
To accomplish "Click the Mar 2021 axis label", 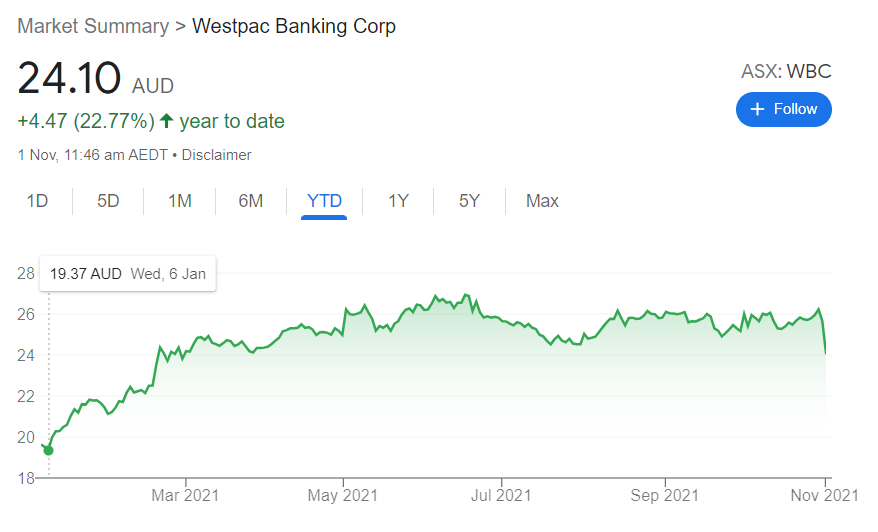I will 185,496.
